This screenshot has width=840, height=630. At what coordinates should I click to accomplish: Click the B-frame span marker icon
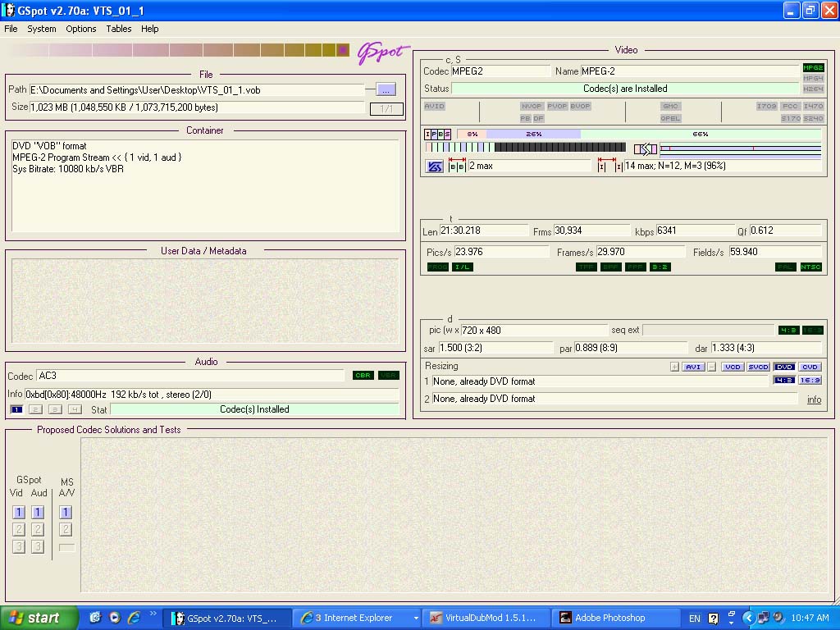[x=457, y=166]
